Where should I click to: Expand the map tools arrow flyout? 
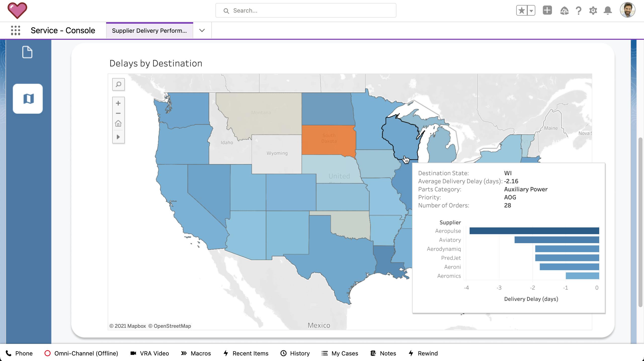(118, 137)
